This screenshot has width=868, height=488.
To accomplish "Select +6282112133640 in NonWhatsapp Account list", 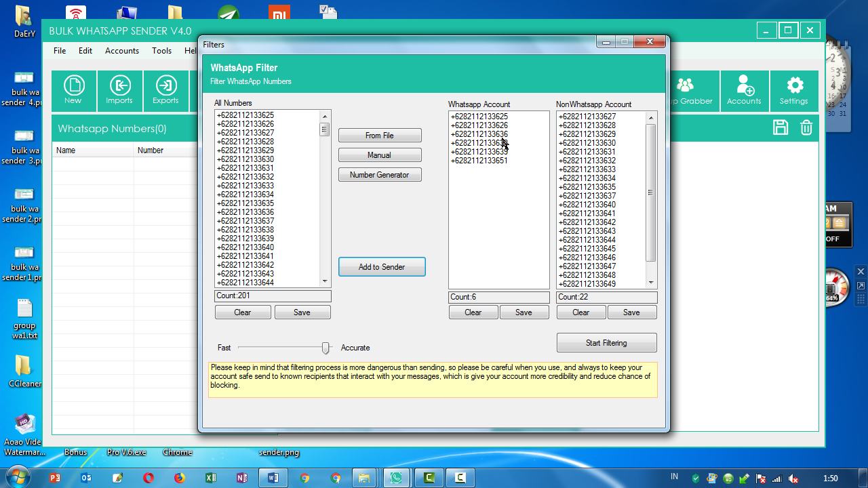I will click(587, 205).
